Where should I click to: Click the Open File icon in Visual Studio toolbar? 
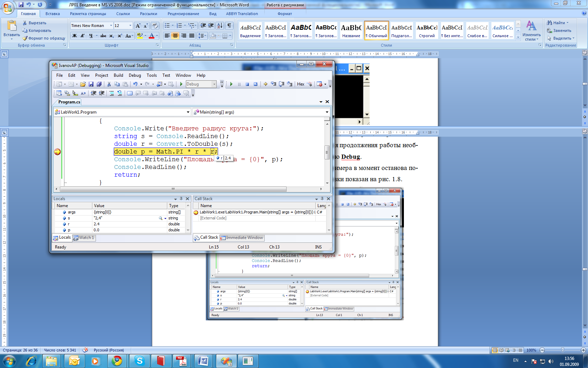pos(83,84)
